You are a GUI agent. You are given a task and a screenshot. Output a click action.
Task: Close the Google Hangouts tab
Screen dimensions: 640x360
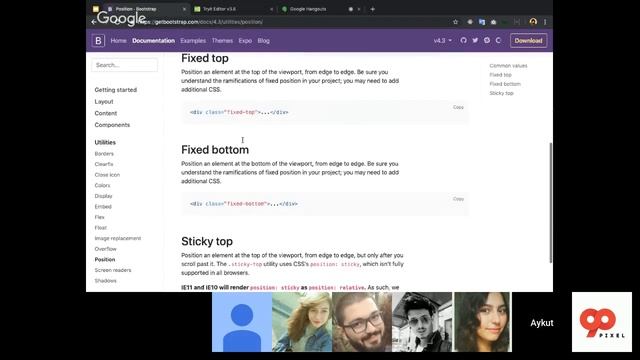coord(359,9)
